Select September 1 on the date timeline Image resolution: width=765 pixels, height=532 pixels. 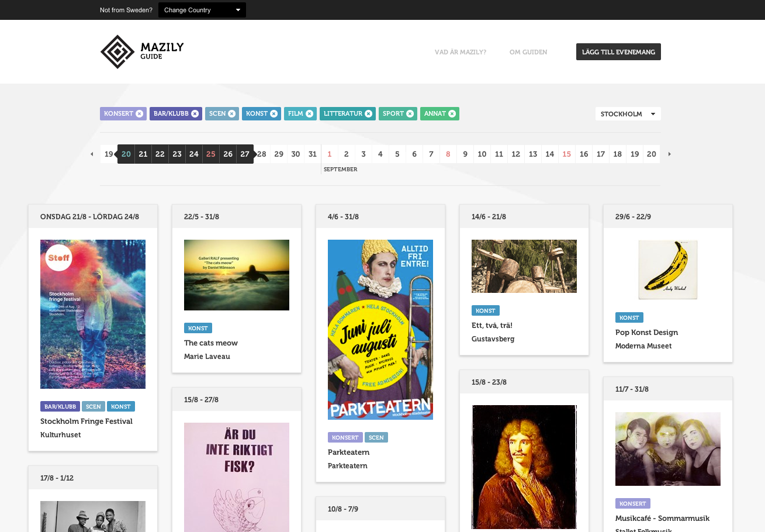[x=330, y=154]
